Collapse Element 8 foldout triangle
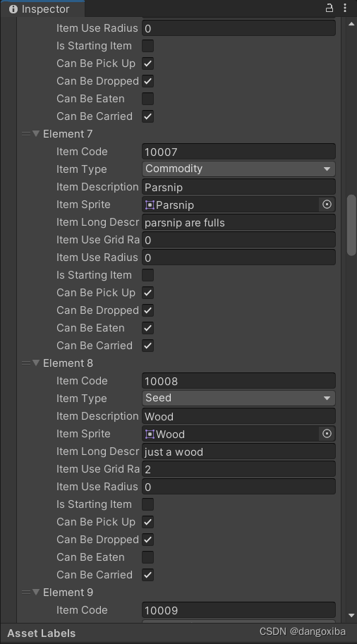This screenshot has height=644, width=357. click(x=36, y=363)
